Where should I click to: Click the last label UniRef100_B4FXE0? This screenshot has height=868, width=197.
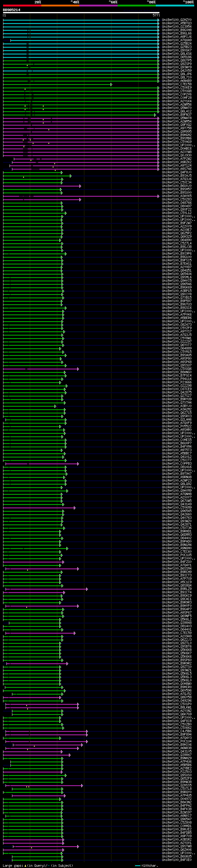pos(177,860)
